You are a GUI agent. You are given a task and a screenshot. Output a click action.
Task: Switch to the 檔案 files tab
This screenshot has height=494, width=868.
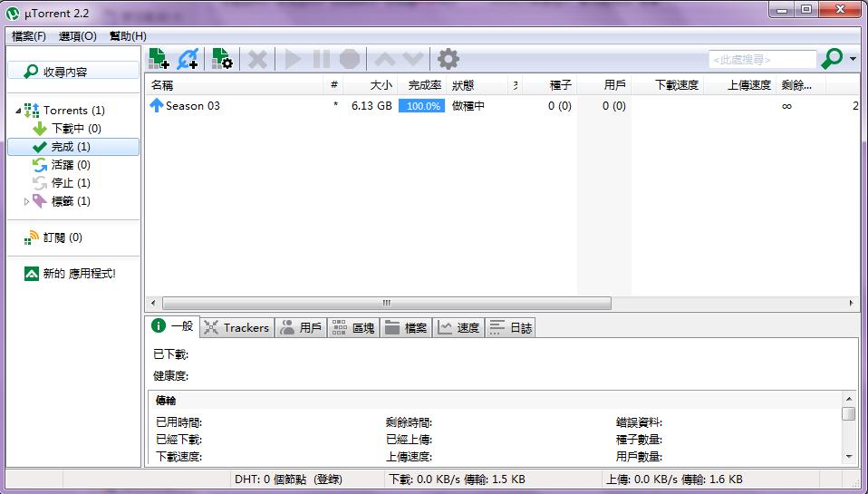405,328
